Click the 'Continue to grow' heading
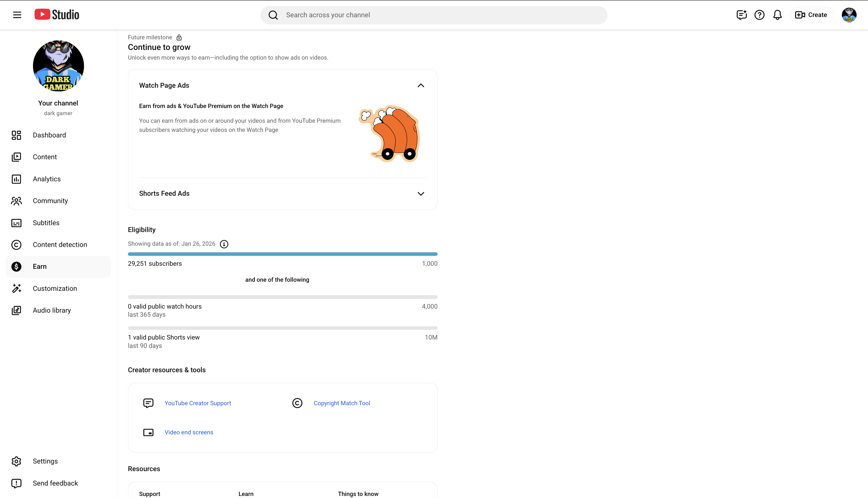The height and width of the screenshot is (498, 868). [159, 47]
